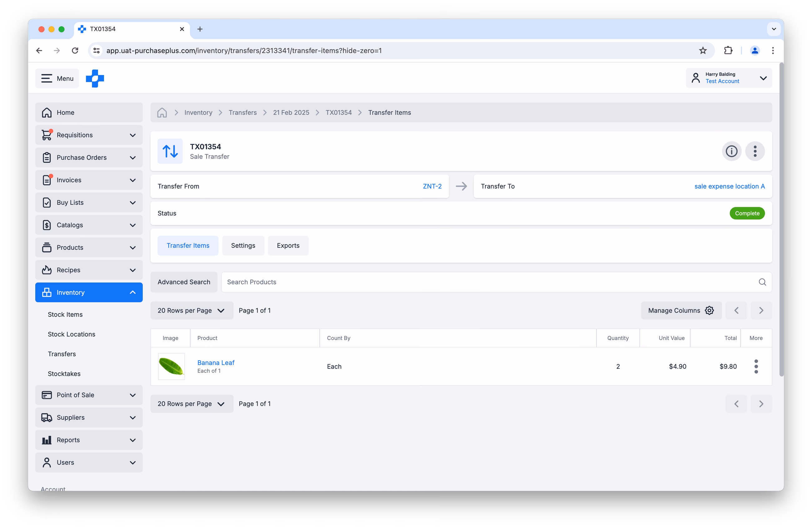View site information icon in address bar
Image resolution: width=812 pixels, height=528 pixels.
97,51
